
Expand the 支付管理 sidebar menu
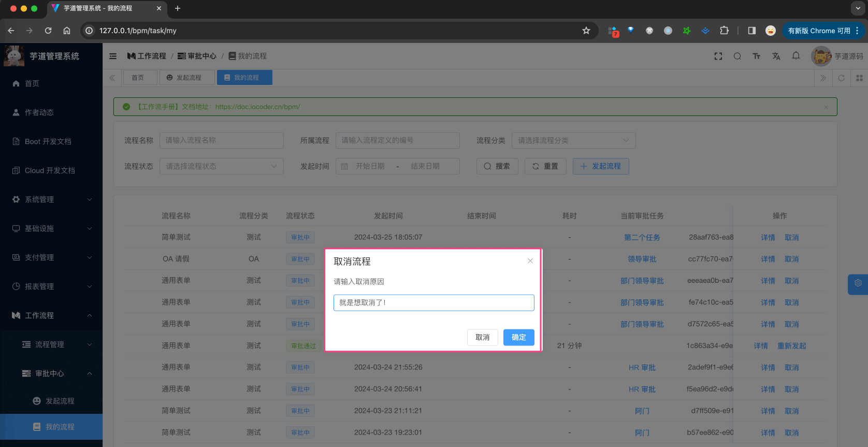tap(51, 257)
